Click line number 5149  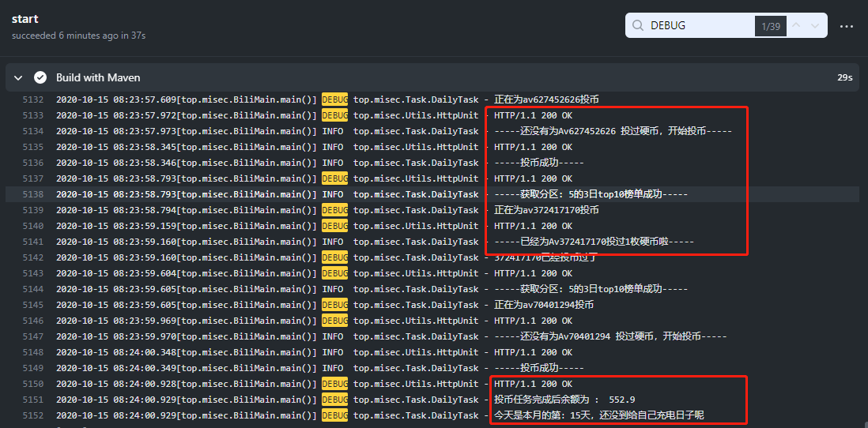(x=32, y=368)
